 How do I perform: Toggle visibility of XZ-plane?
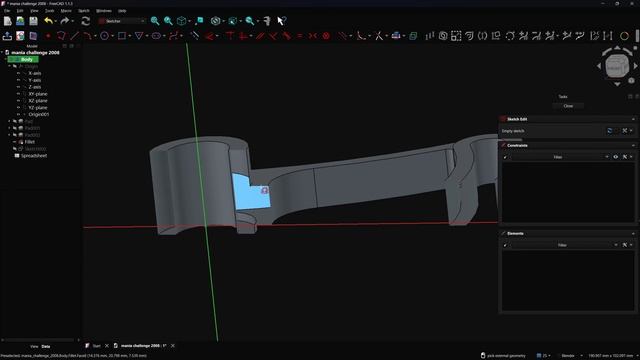(x=18, y=101)
